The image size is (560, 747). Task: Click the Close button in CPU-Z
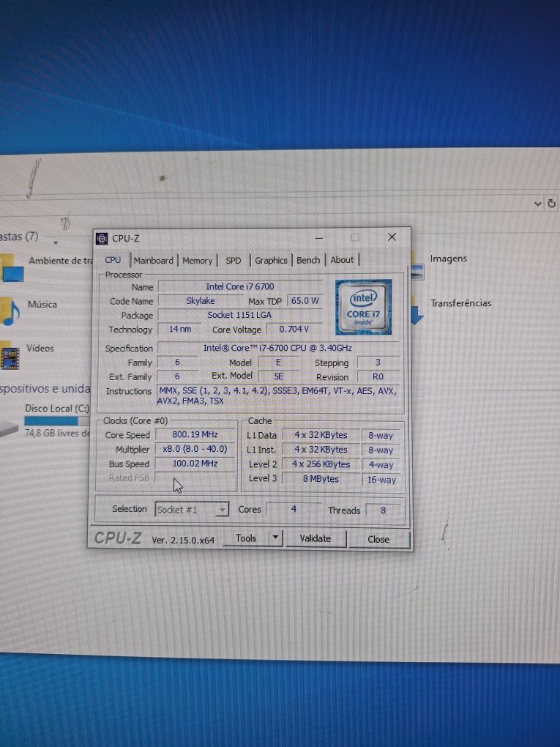[378, 539]
